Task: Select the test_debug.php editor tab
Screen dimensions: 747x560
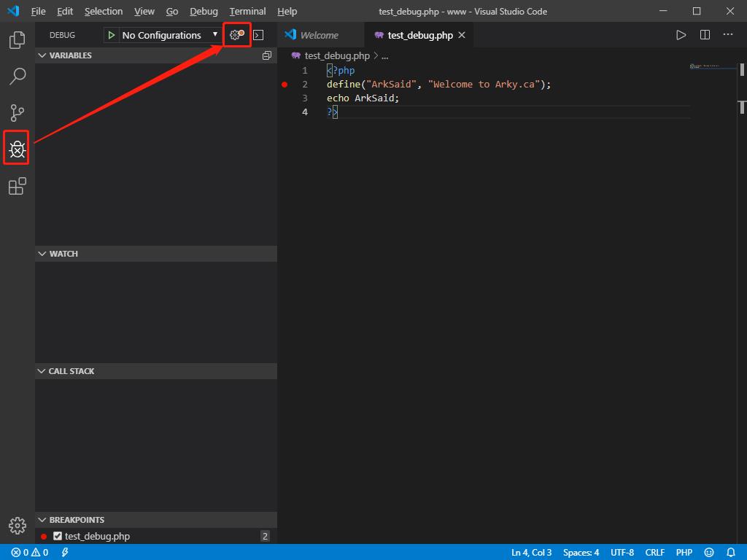Action: (419, 35)
